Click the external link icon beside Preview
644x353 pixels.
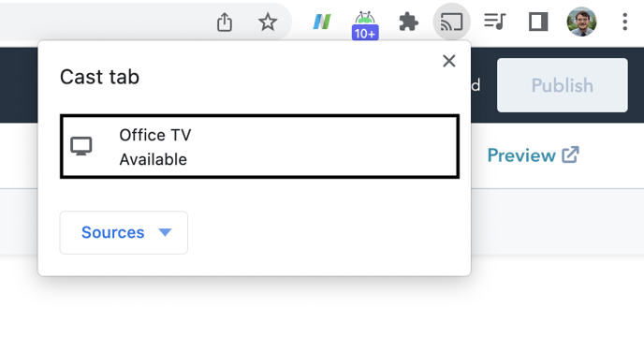(x=570, y=154)
